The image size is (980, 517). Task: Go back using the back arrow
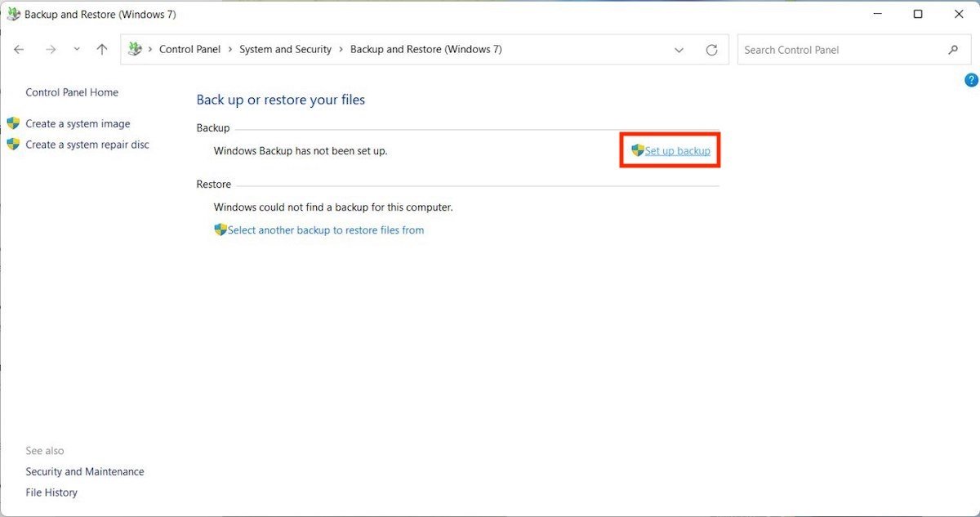coord(20,50)
